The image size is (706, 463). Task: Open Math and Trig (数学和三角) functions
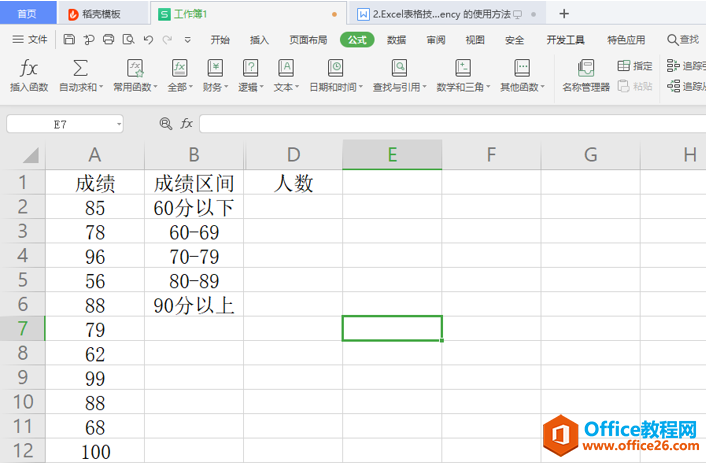(463, 75)
